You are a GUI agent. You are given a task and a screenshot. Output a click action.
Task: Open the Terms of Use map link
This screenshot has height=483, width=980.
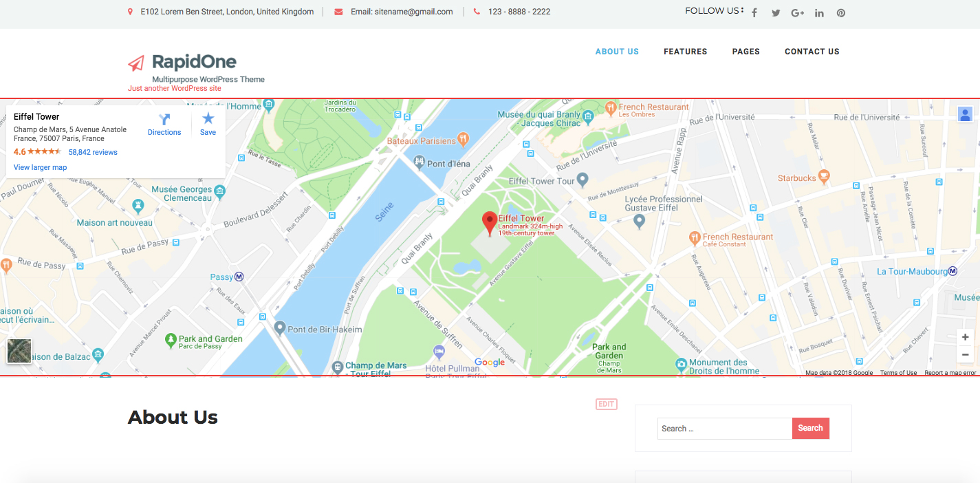pyautogui.click(x=898, y=373)
